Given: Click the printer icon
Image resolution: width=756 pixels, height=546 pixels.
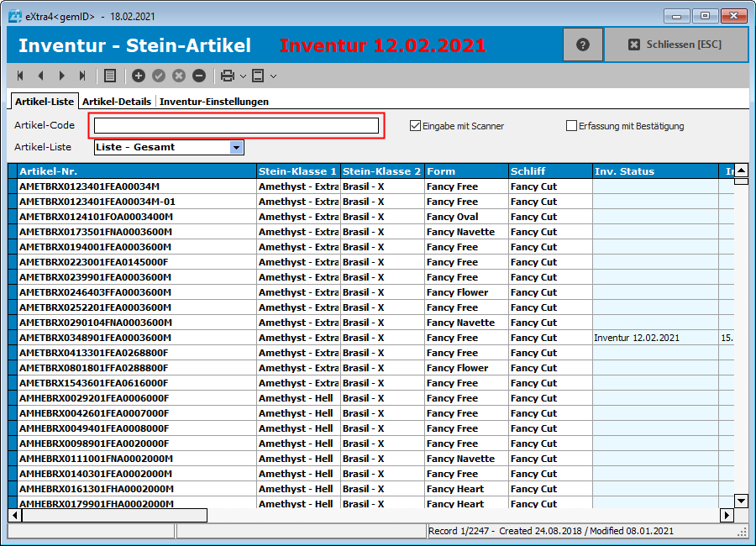Looking at the screenshot, I should [227, 76].
